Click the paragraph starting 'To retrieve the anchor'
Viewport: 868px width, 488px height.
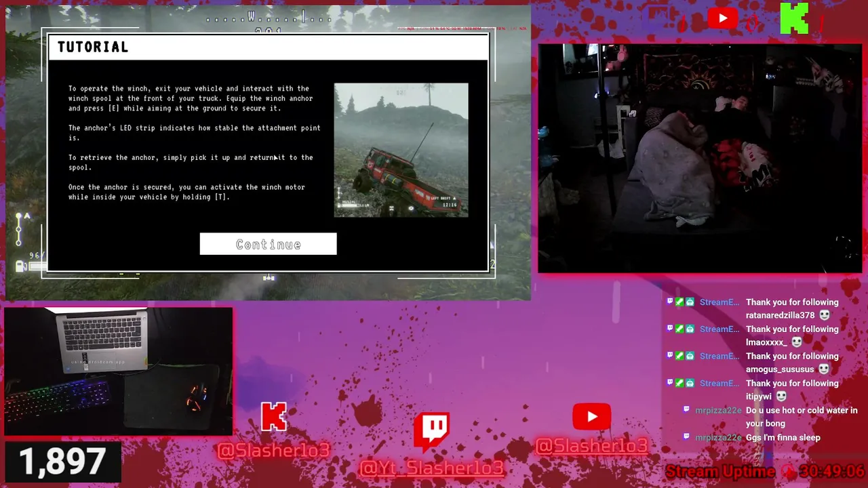191,163
